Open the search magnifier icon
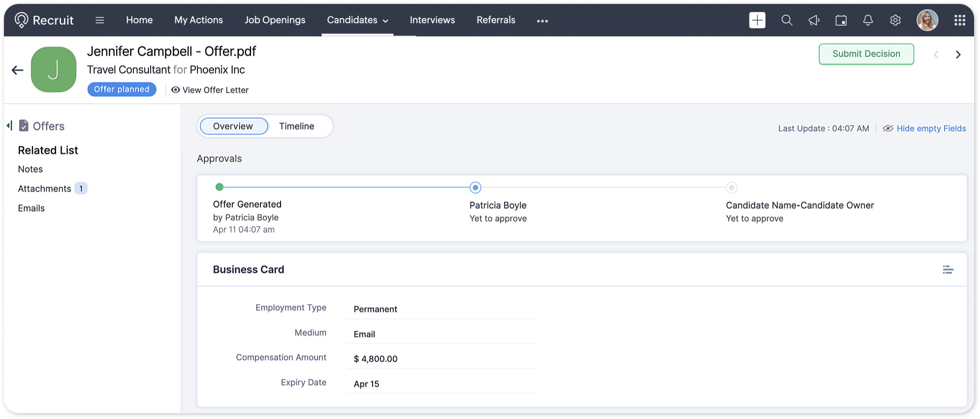The height and width of the screenshot is (419, 980). click(787, 20)
